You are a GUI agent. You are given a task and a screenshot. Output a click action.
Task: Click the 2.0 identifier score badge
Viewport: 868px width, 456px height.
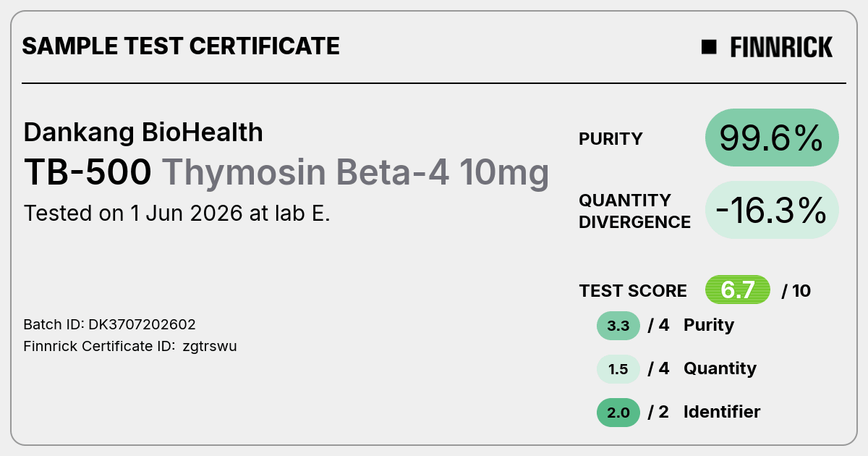[x=618, y=413]
